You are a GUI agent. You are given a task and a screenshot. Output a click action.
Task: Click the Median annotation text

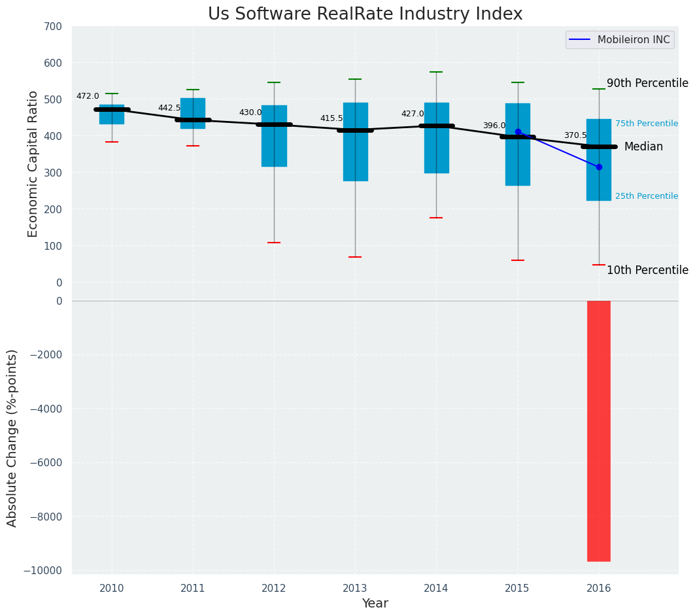(643, 146)
